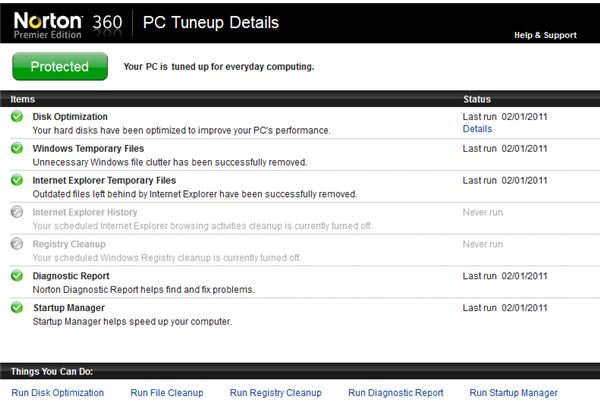Click 'Your hard disks have been optimized' description

[x=181, y=130]
